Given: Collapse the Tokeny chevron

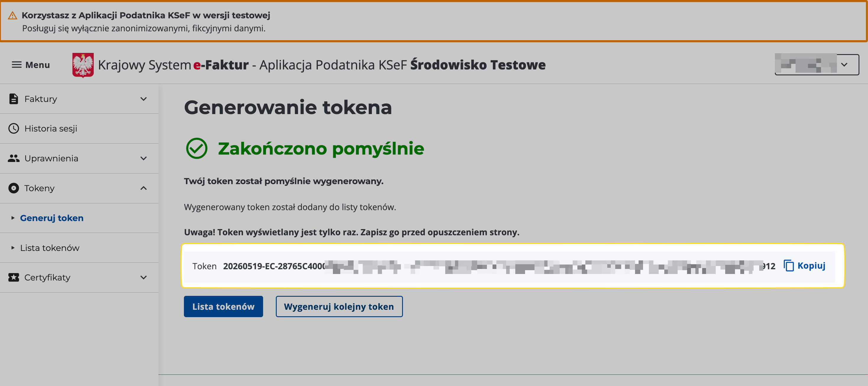Looking at the screenshot, I should click(144, 188).
